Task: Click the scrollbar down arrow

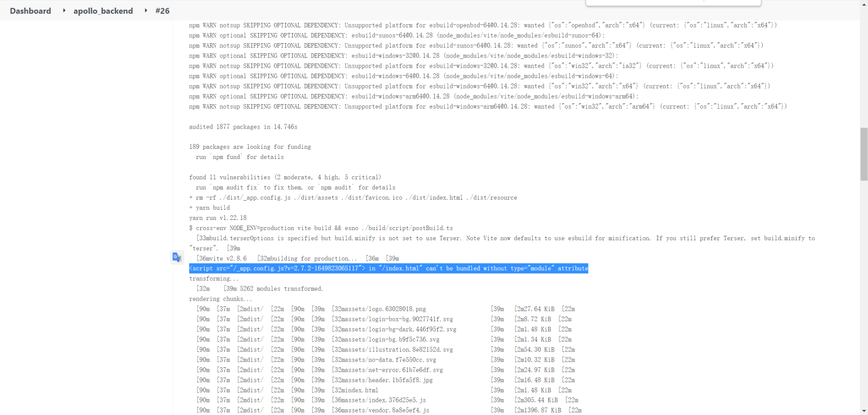Action: tap(863, 410)
